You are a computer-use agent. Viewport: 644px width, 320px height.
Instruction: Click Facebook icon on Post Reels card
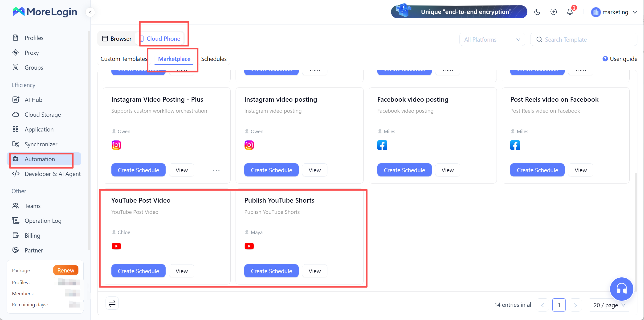pyautogui.click(x=515, y=145)
